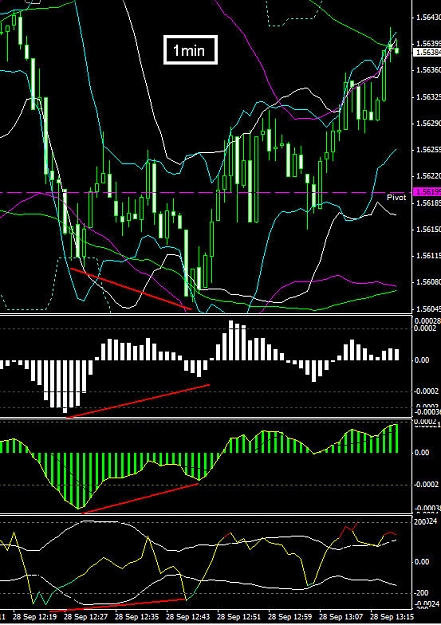This screenshot has height=625, width=441.
Task: Click the 0.00 label of white histogram panel
Action: tap(422, 360)
